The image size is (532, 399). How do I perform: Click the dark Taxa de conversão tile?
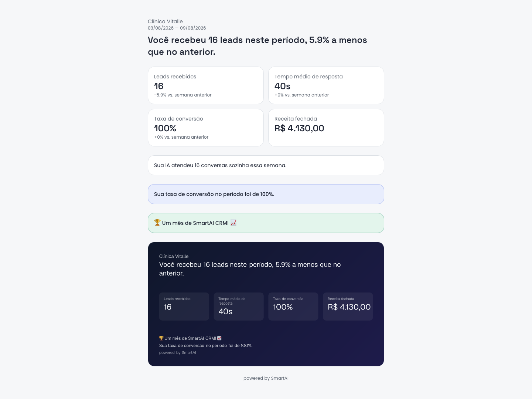[x=293, y=307]
